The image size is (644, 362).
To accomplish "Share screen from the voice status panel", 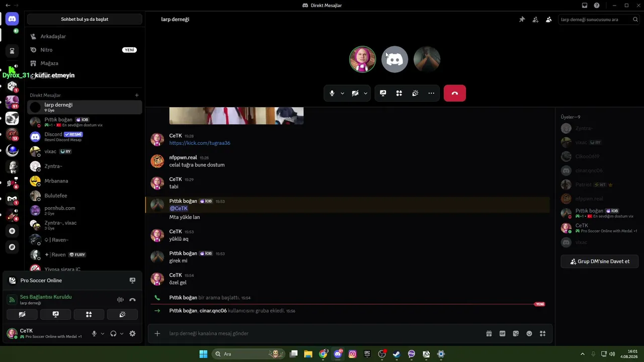I will (55, 314).
